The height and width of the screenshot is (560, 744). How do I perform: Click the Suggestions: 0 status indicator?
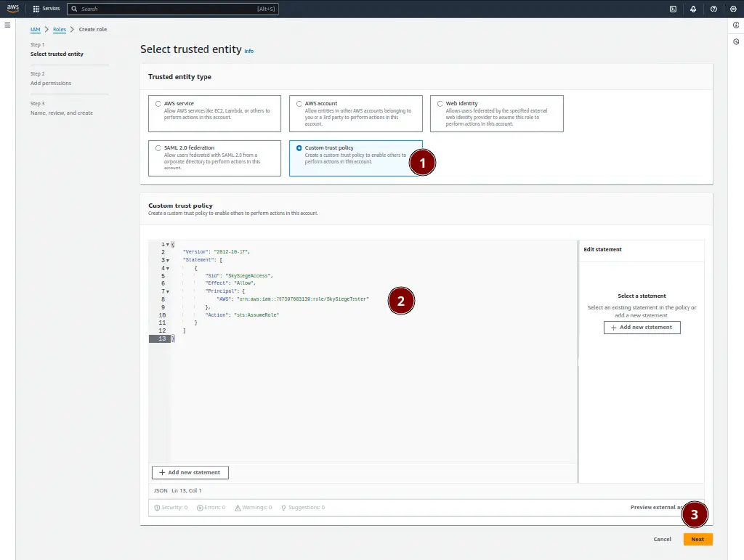click(303, 508)
